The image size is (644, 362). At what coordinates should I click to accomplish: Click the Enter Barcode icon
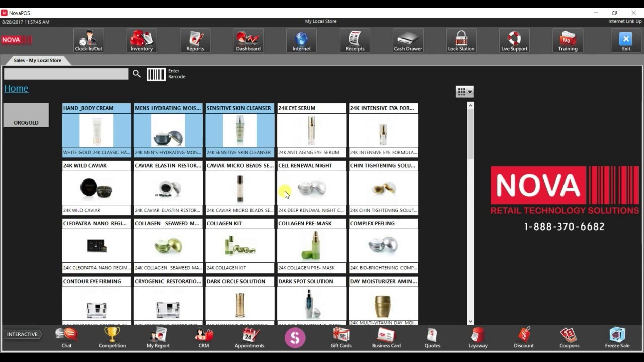(x=156, y=74)
